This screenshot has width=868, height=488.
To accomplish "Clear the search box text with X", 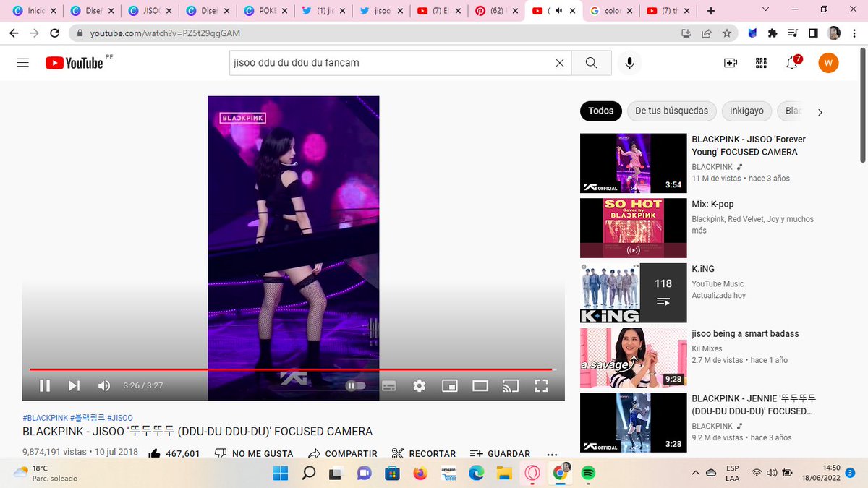I will coord(559,63).
